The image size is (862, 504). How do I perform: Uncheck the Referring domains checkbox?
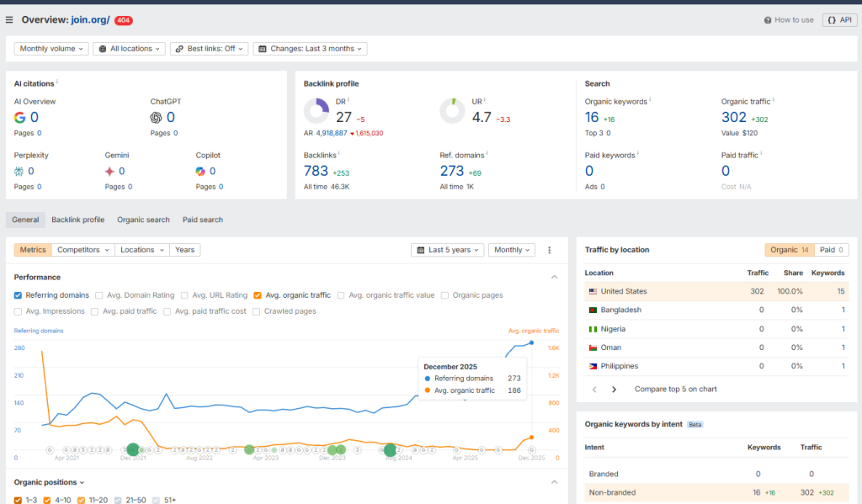click(19, 295)
